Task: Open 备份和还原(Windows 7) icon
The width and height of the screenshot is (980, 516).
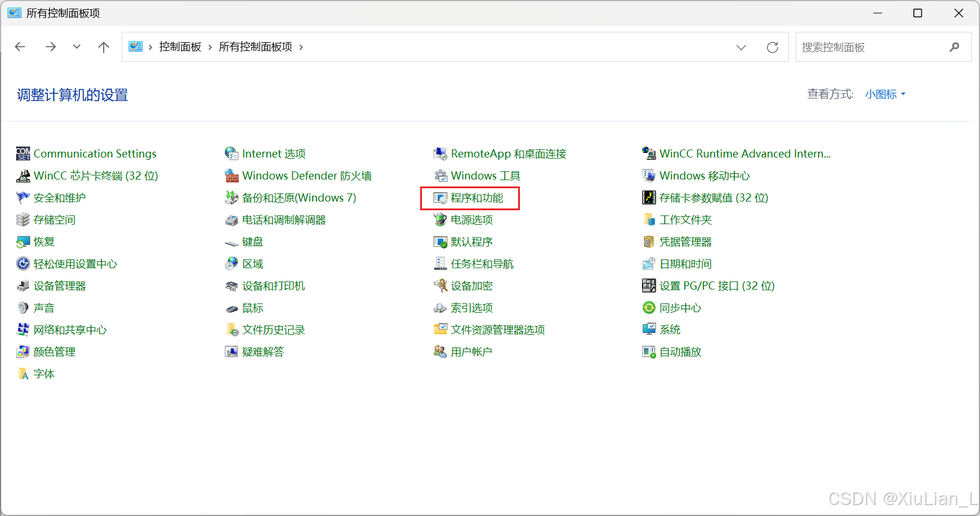Action: click(232, 197)
